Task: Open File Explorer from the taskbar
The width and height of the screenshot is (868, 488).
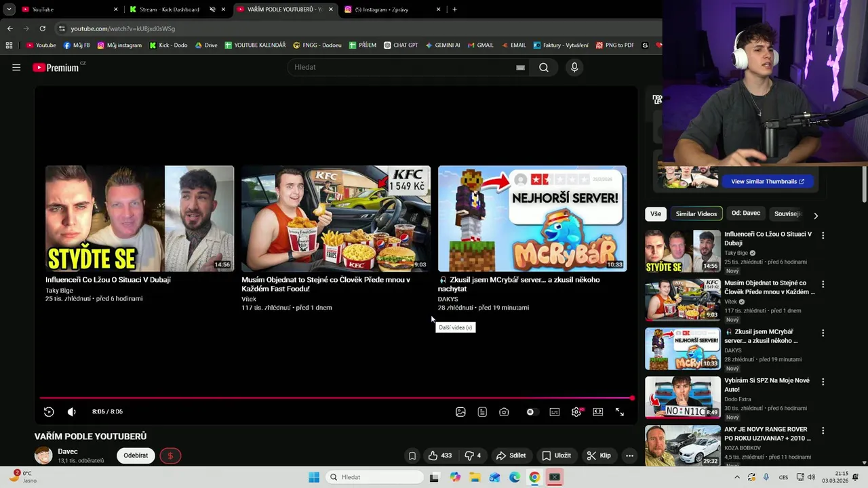Action: (x=475, y=477)
